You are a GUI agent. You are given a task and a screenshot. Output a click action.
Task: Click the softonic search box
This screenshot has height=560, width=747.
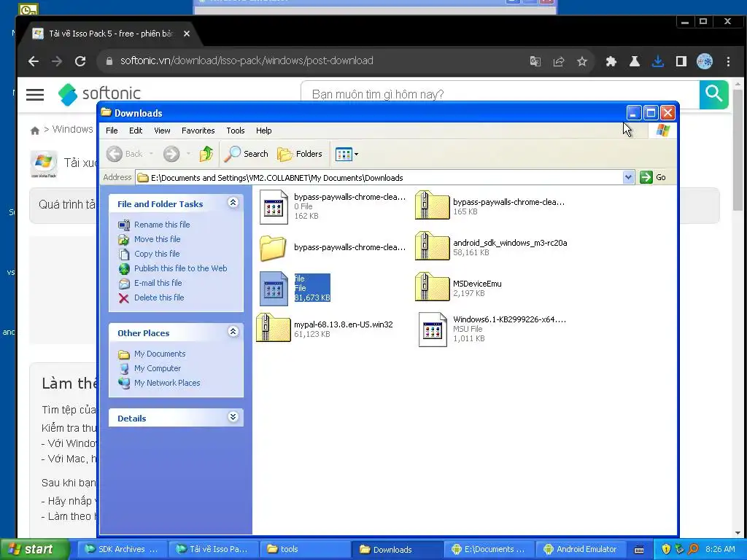[500, 94]
